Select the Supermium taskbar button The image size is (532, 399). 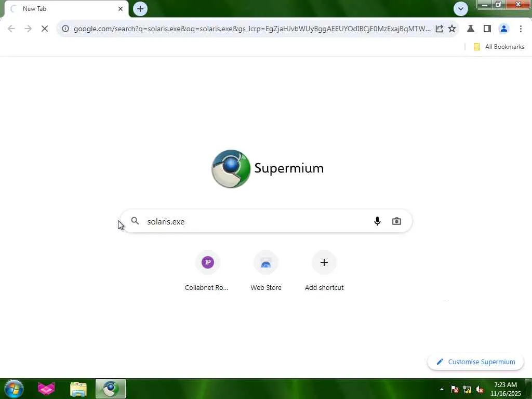111,389
